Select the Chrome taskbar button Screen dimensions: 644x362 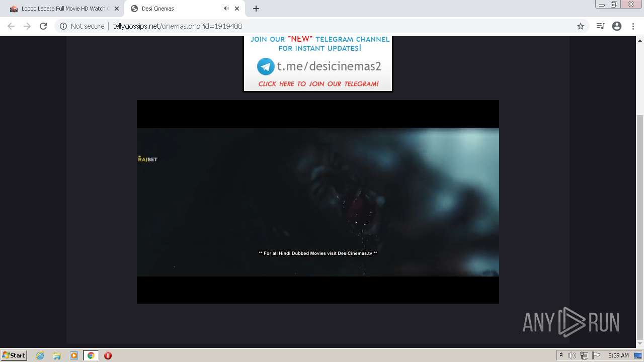coord(91,355)
